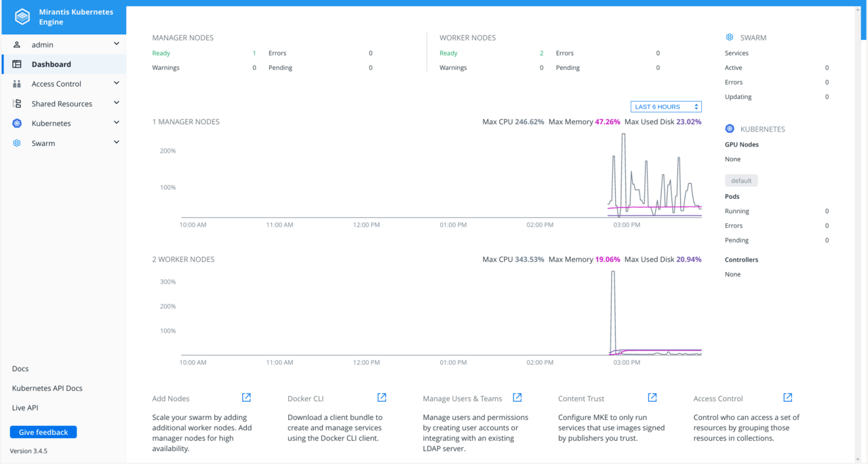Click the Give feedback button
The width and height of the screenshot is (868, 464).
tap(43, 432)
